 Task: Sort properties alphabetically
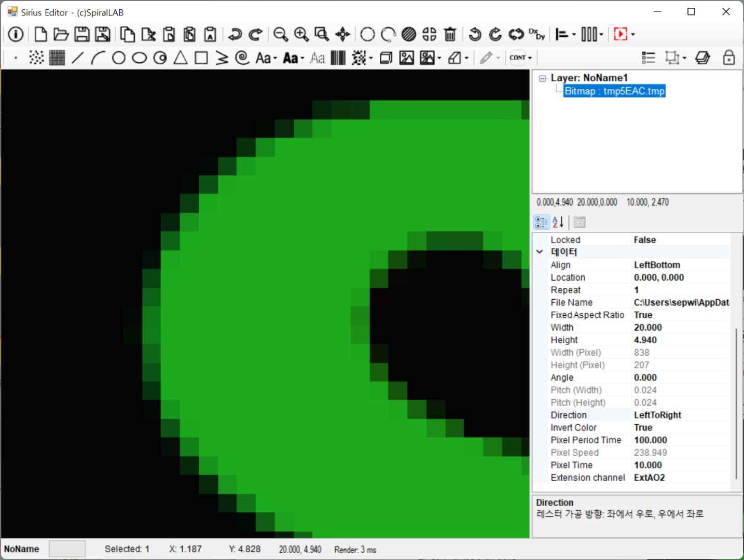pos(558,222)
